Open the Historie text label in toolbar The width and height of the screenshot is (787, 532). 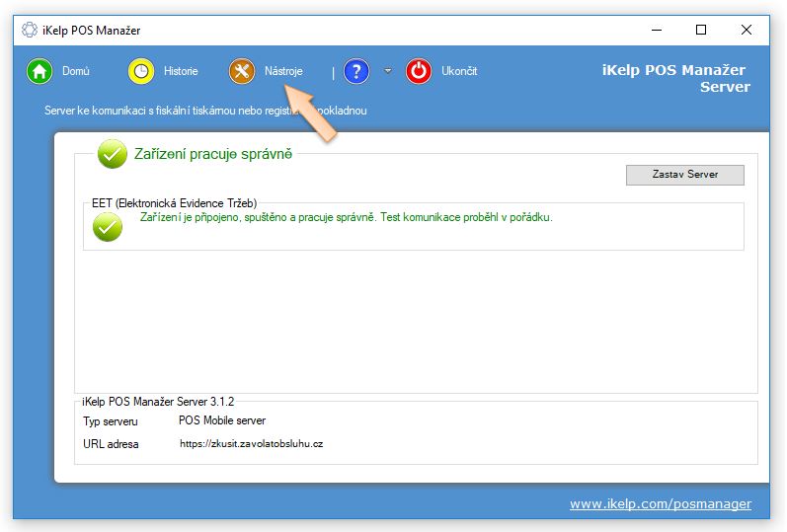[181, 71]
